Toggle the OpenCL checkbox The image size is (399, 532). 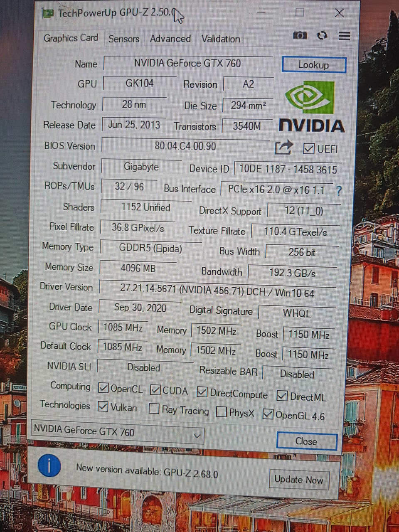point(103,388)
